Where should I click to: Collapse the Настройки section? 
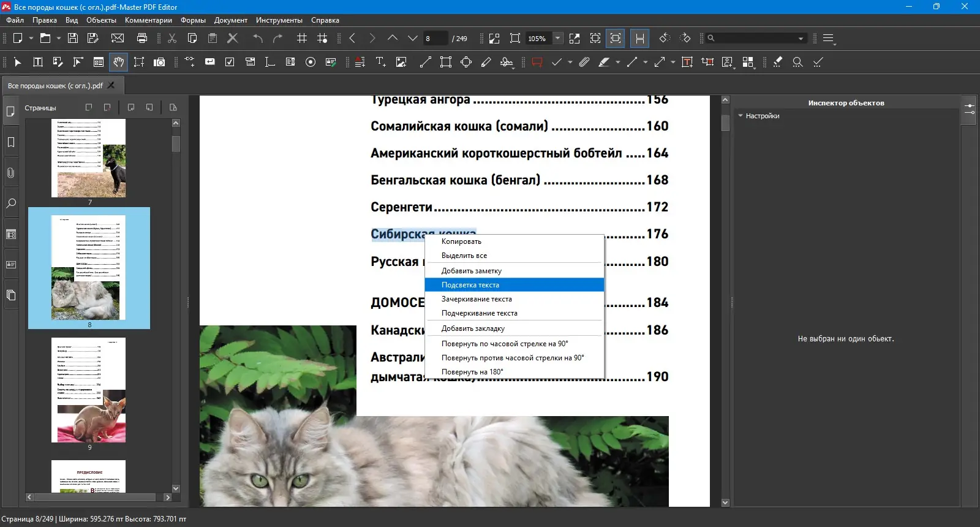tap(741, 116)
